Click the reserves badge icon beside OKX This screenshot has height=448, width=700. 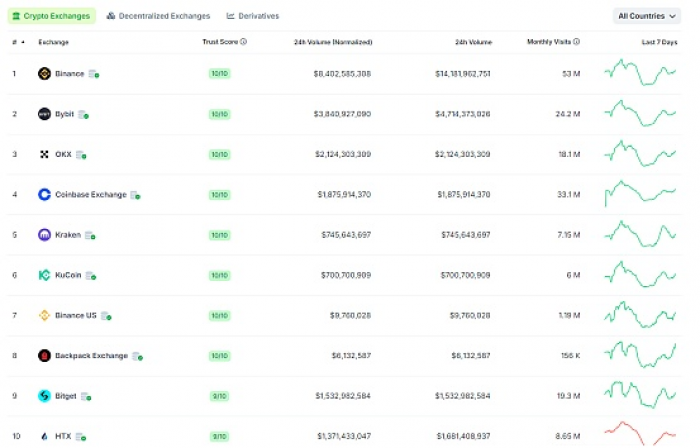(81, 155)
